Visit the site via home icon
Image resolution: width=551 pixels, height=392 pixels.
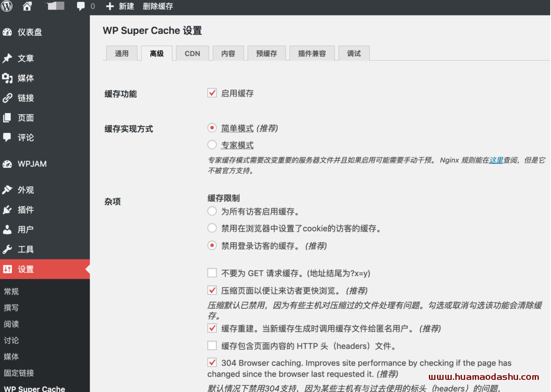pyautogui.click(x=27, y=6)
